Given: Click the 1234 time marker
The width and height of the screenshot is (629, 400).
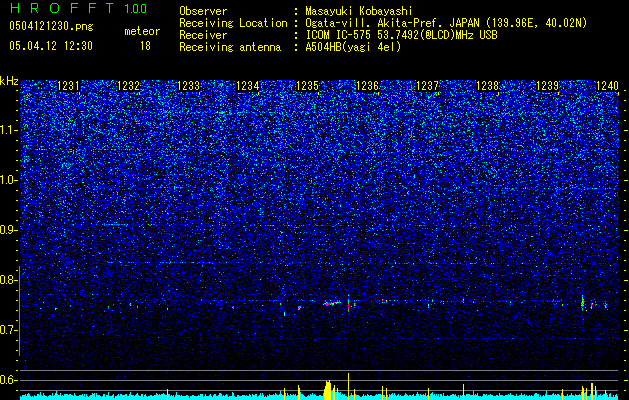Looking at the screenshot, I should pos(248,86).
